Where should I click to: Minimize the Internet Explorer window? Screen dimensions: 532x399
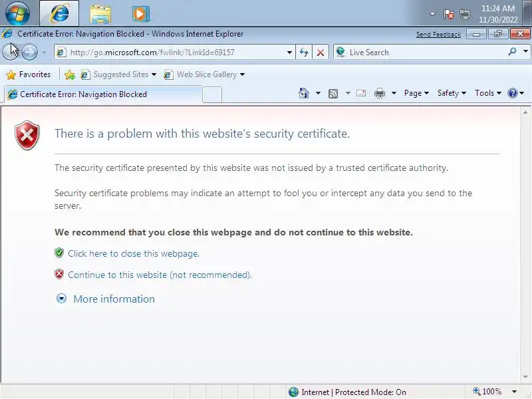click(x=476, y=34)
